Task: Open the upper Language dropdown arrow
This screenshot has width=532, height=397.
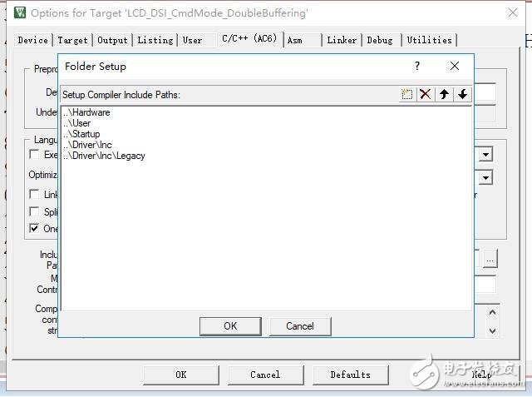Action: tap(485, 155)
